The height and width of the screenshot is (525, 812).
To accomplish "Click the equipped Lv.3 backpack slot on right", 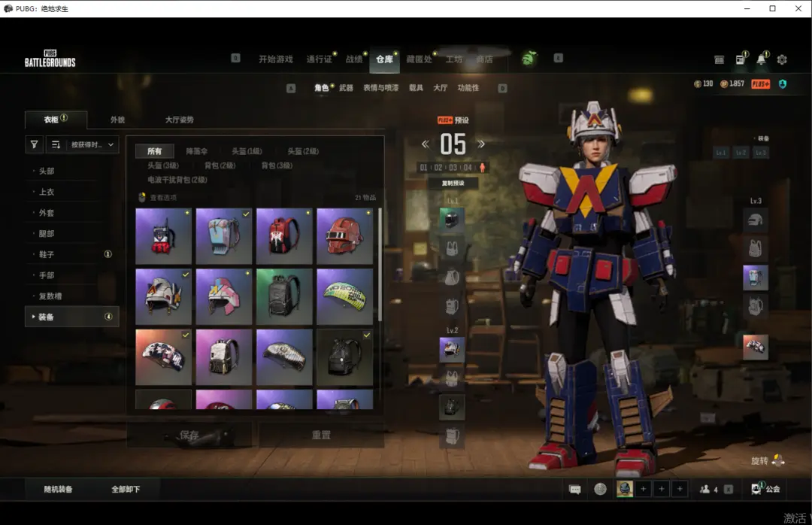I will [x=756, y=278].
